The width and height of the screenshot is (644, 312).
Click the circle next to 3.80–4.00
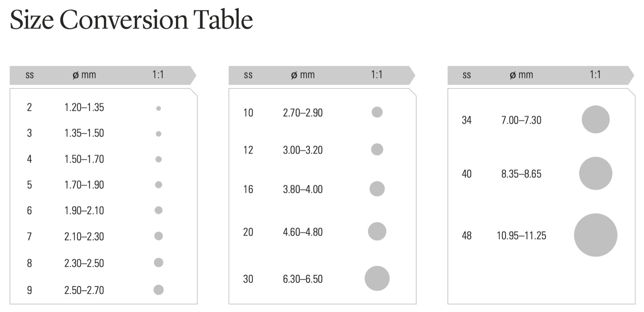click(377, 189)
